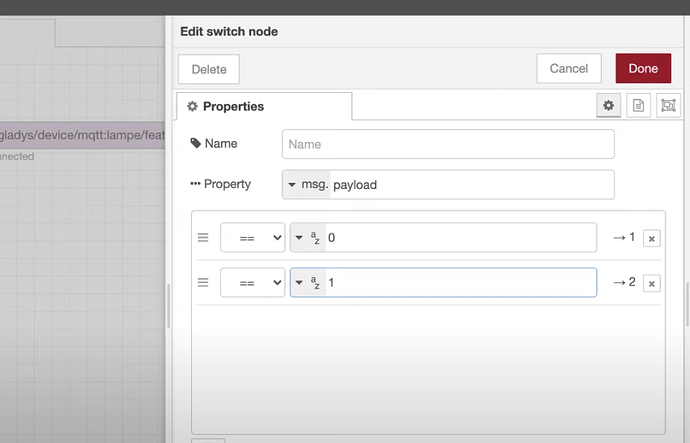Click the Properties tab gear icon
This screenshot has height=443, width=690.
(x=192, y=106)
